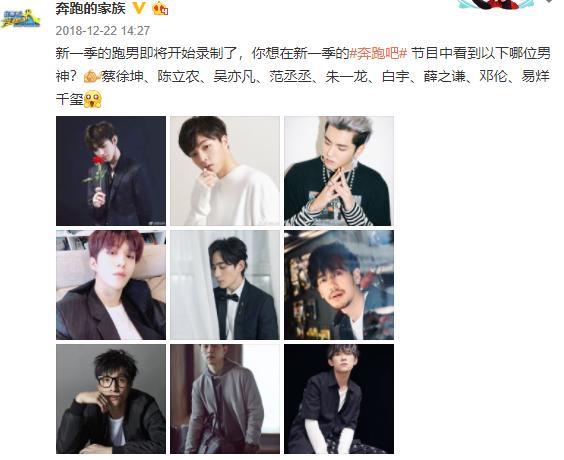Open photo of man wearing bow tie

pyautogui.click(x=225, y=285)
